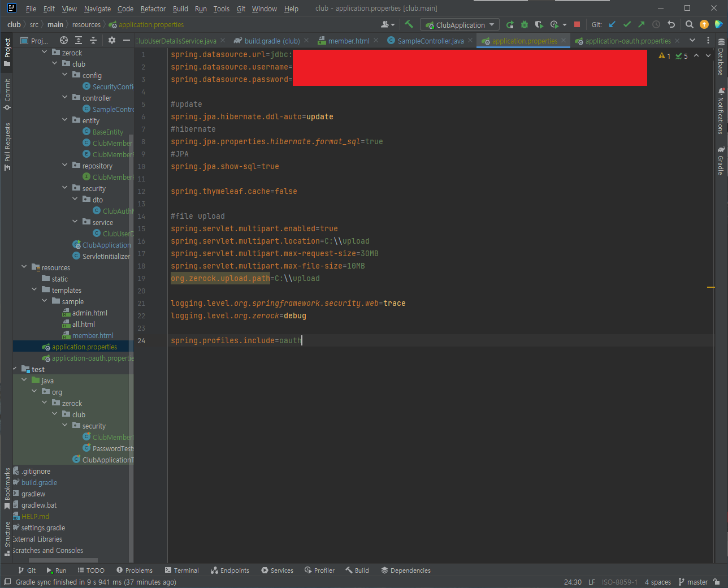Collapse the config folder in tree
Viewport: 728px width, 588px height.
[65, 75]
